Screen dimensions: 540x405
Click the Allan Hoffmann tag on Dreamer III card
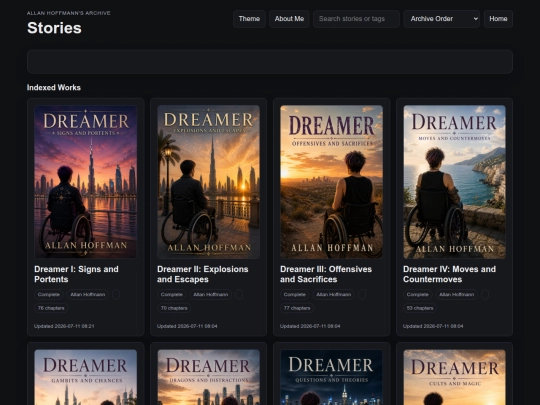click(333, 294)
